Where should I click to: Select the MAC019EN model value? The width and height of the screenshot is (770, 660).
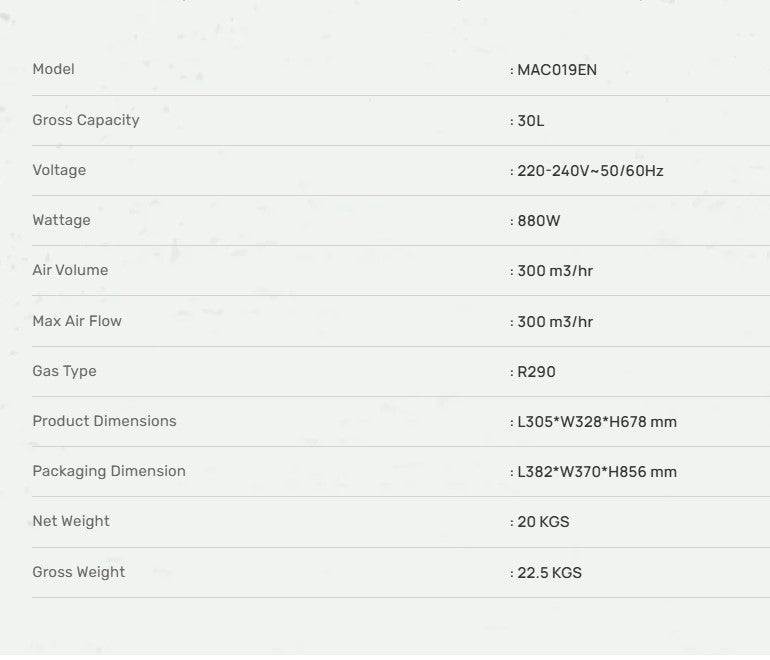[556, 70]
